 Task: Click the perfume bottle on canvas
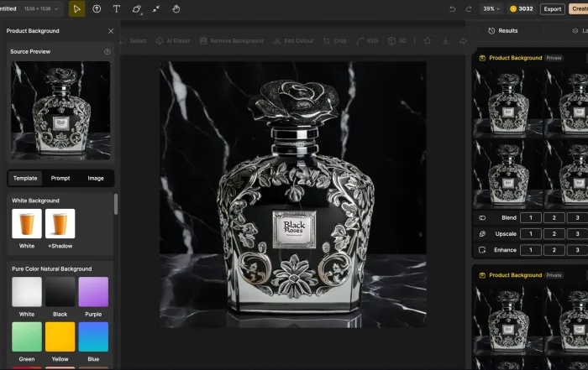pos(294,196)
